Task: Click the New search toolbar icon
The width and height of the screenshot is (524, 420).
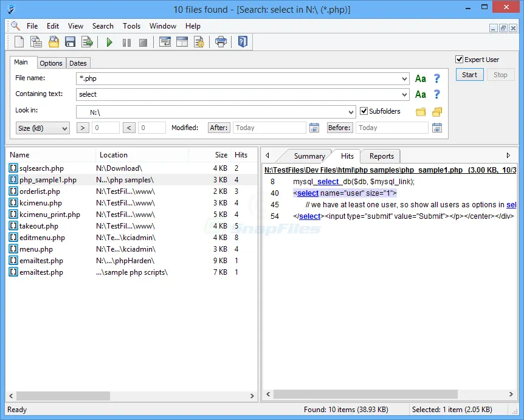Action: click(x=19, y=42)
